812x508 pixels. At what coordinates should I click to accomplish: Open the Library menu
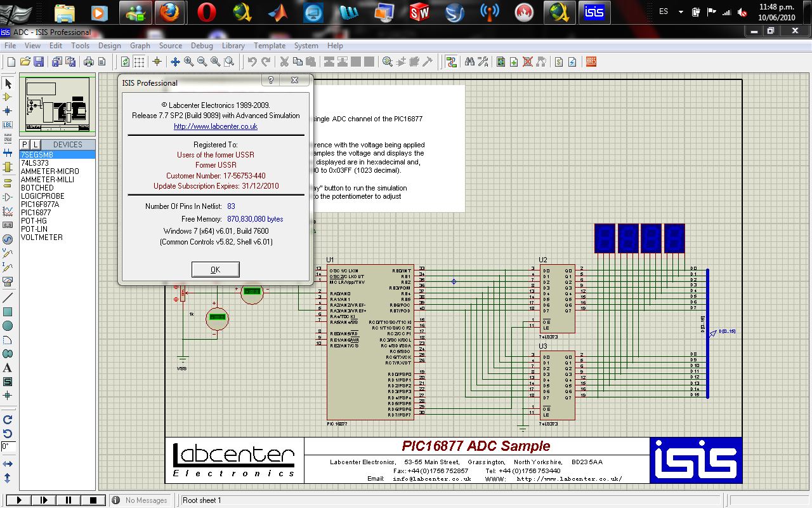233,45
